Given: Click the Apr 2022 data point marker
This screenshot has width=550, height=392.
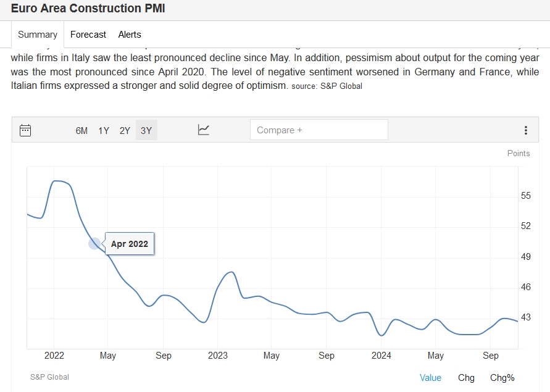Looking at the screenshot, I should [x=94, y=243].
